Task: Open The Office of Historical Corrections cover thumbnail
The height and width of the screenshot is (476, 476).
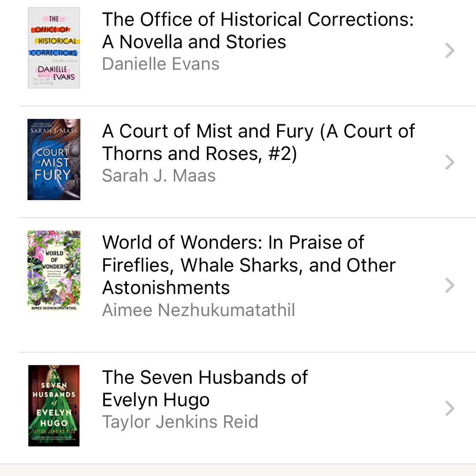Action: point(54,48)
